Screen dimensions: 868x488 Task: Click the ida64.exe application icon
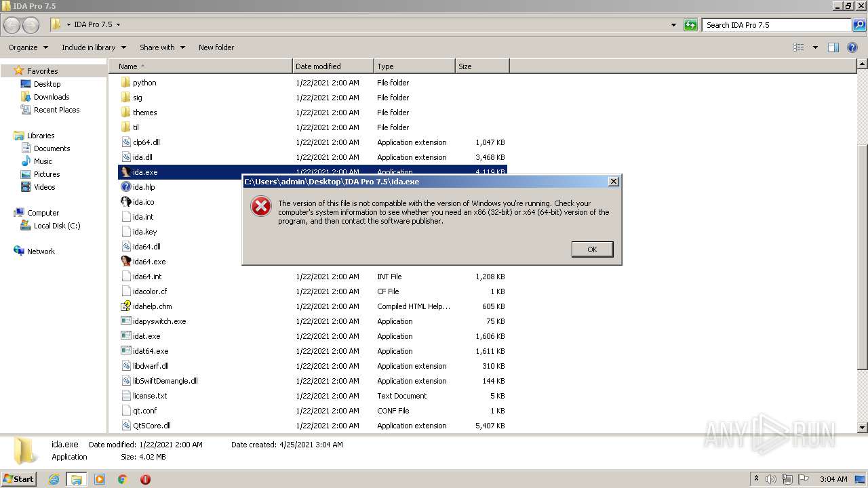tap(125, 262)
